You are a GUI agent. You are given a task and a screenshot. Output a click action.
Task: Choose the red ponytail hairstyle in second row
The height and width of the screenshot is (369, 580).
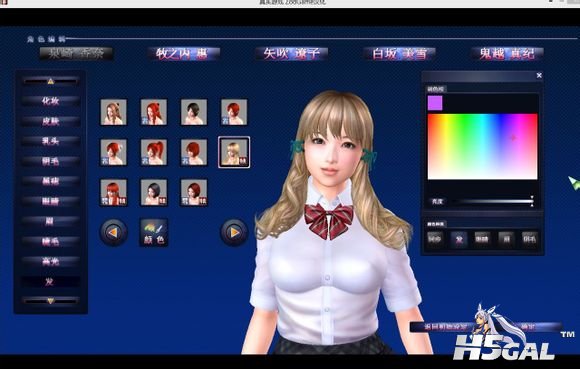[154, 152]
